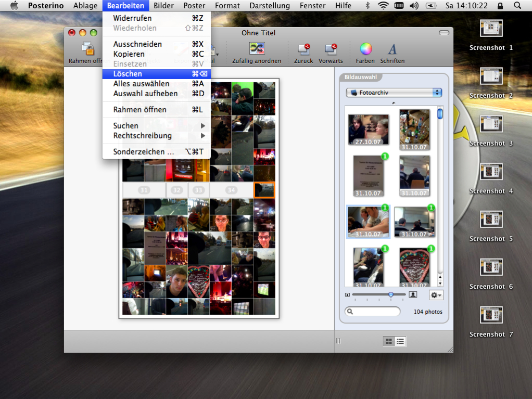This screenshot has height=399, width=532.
Task: Click the clock showing Sa 14:10:22
Action: [466, 5]
